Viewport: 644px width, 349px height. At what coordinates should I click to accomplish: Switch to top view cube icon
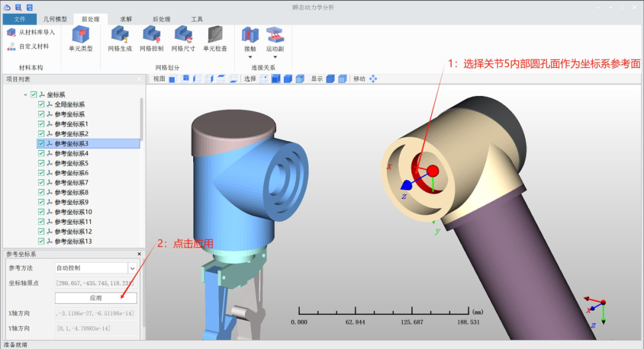pos(221,79)
